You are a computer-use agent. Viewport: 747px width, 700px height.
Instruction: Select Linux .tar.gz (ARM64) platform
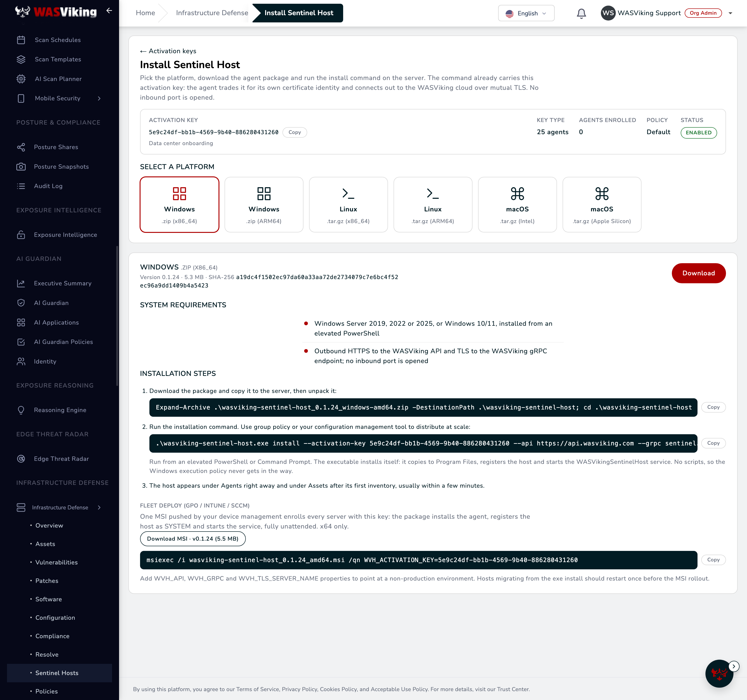(x=433, y=205)
